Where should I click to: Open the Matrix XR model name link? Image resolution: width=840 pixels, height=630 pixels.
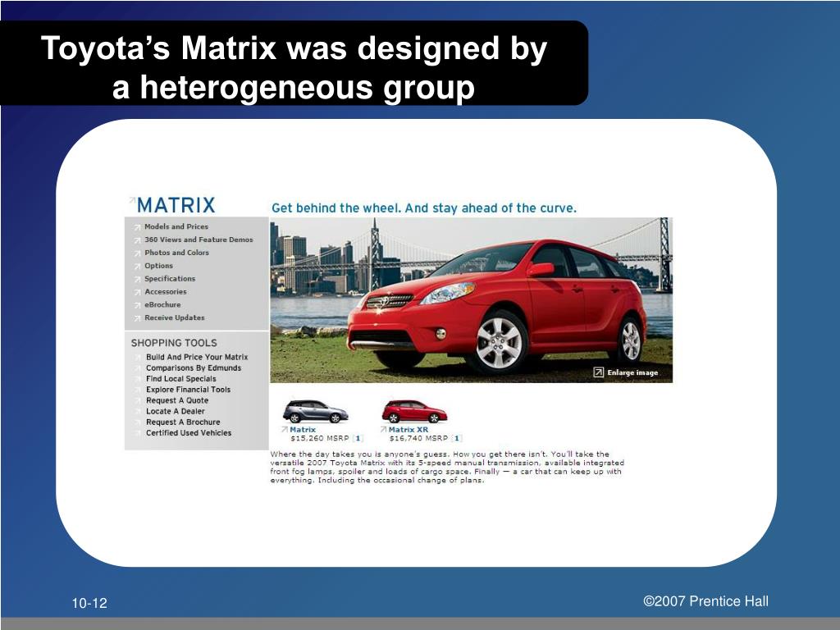[409, 430]
